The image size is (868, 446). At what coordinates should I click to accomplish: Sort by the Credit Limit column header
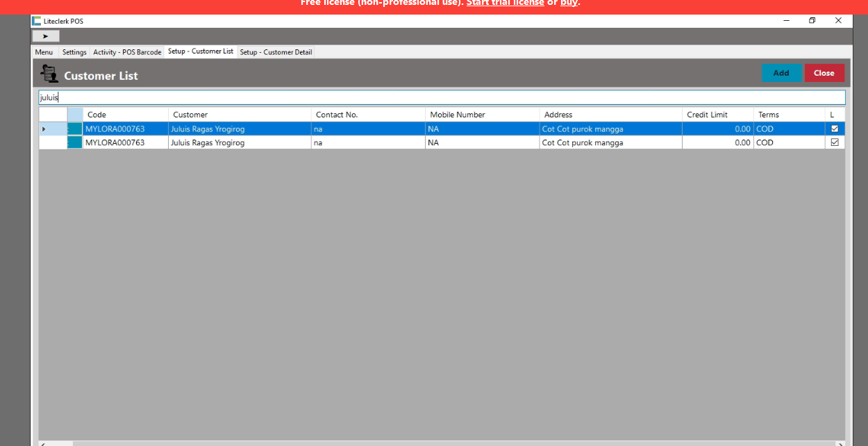717,115
